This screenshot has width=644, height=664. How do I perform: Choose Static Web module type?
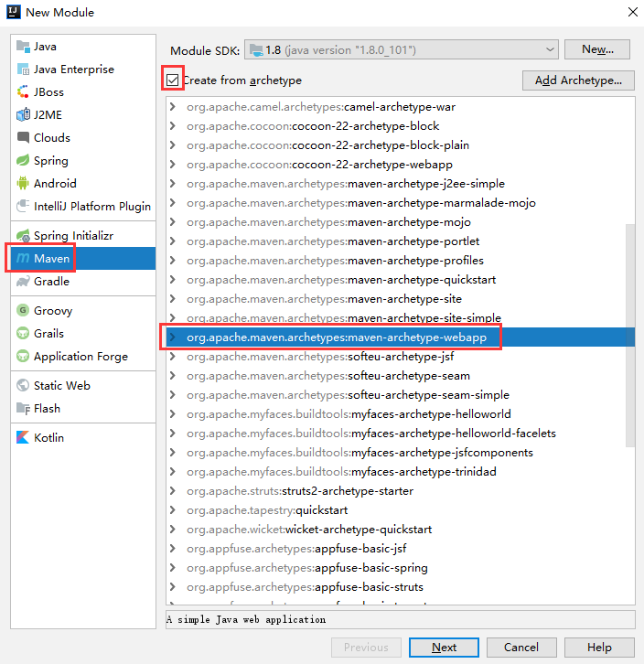83,385
